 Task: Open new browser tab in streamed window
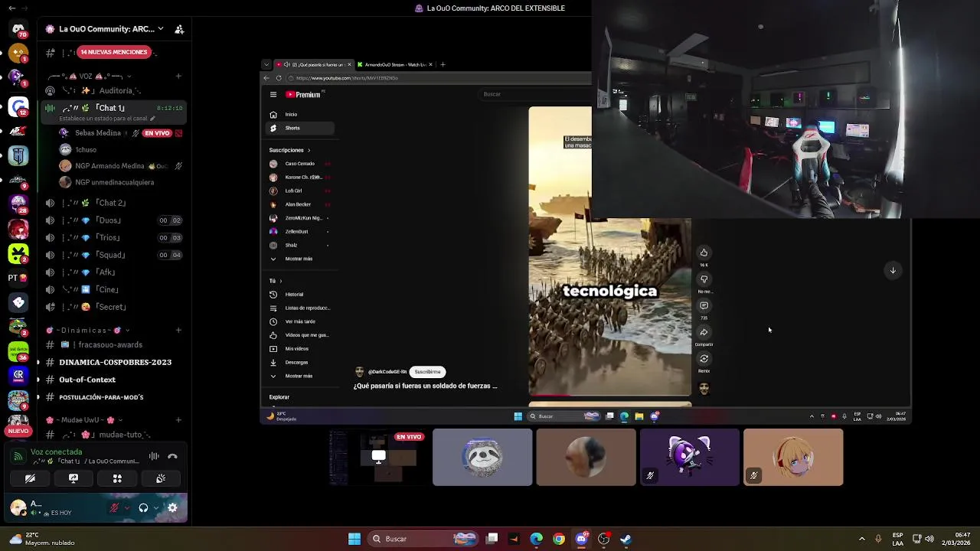(x=443, y=64)
